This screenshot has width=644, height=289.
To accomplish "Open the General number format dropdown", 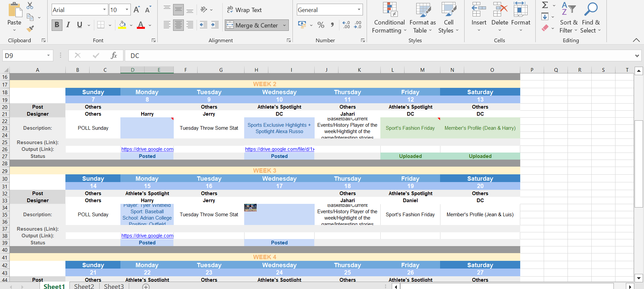I will pos(359,10).
